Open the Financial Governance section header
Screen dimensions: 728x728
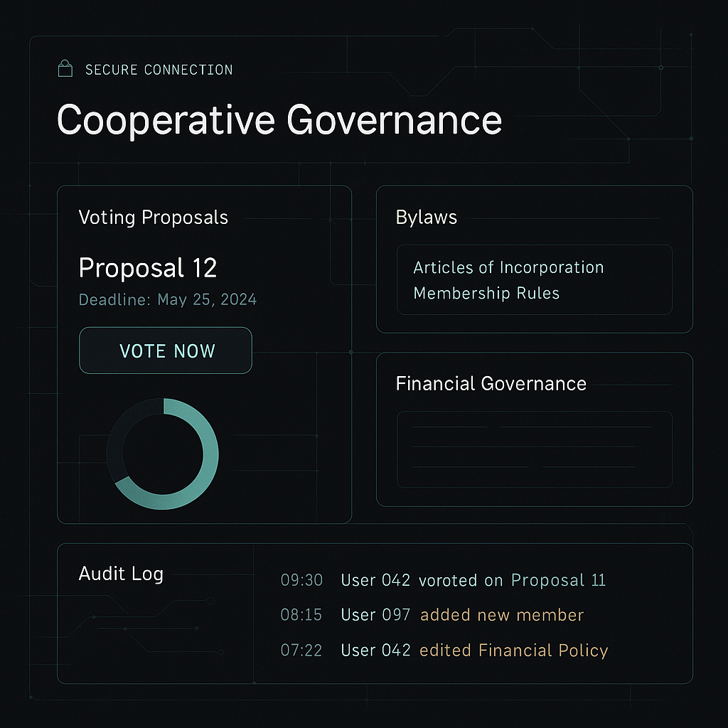pos(491,384)
